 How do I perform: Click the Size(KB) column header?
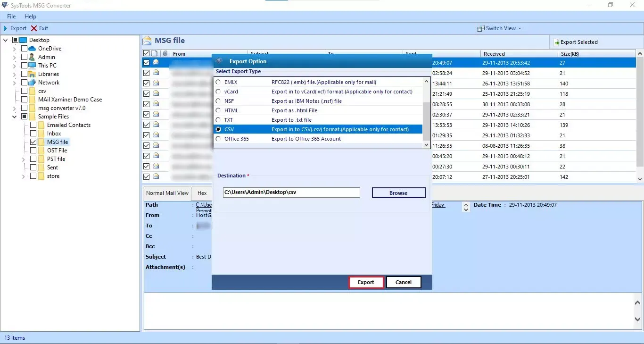[596, 54]
